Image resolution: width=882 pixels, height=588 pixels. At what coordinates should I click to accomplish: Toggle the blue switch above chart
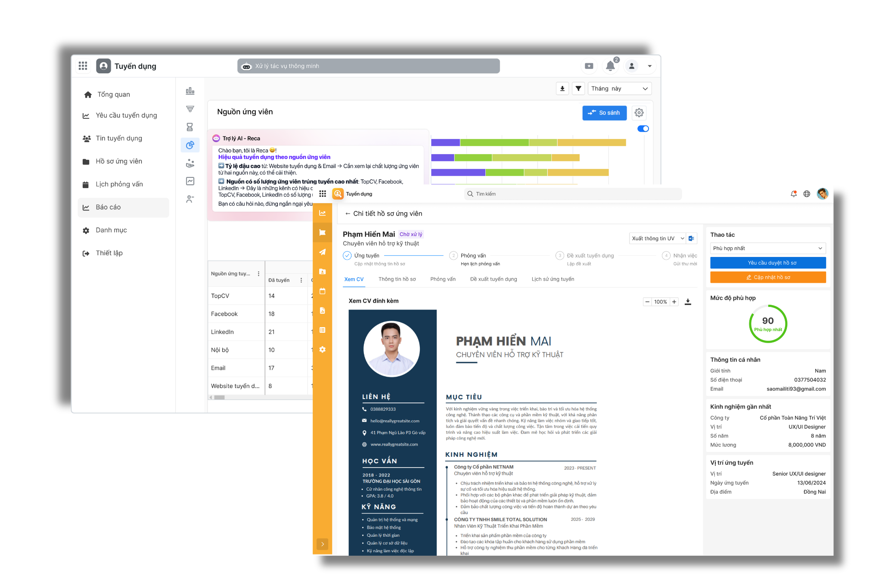tap(643, 129)
